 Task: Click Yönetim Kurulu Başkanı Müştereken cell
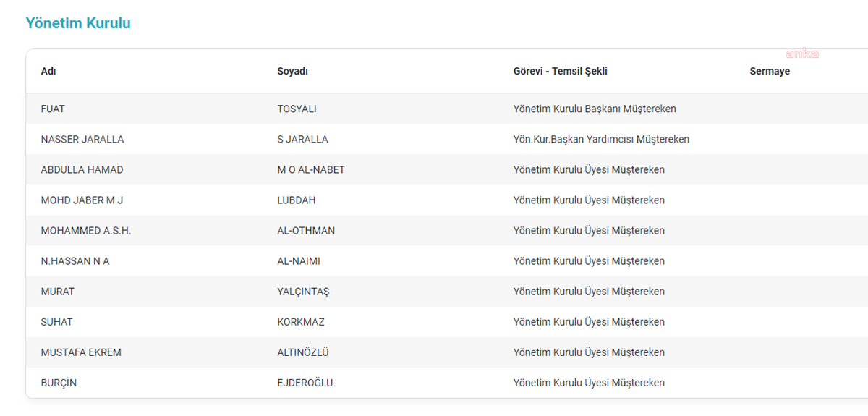pyautogui.click(x=595, y=109)
